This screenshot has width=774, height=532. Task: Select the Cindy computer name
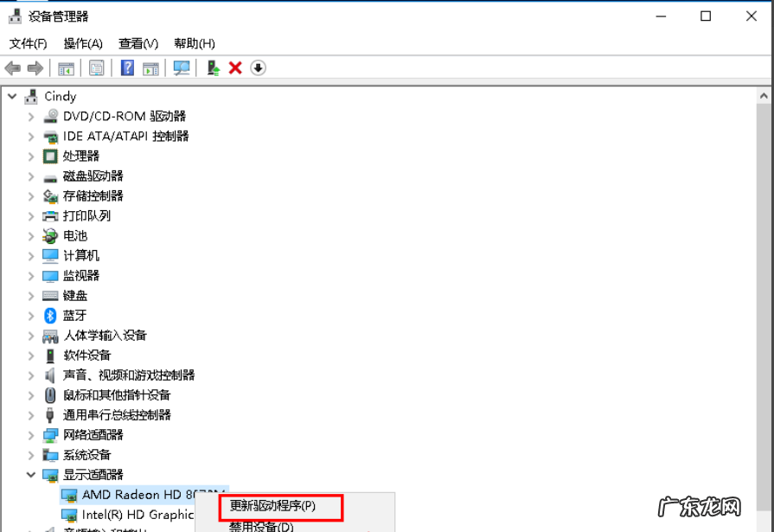click(61, 96)
